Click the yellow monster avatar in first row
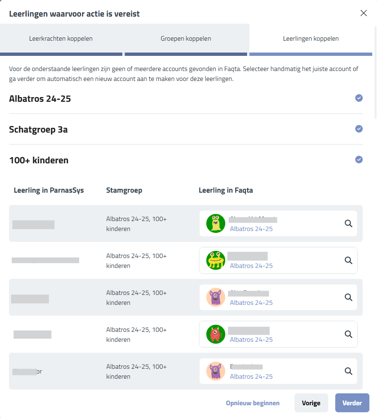Viewport: 377px width, 418px height. (x=216, y=223)
